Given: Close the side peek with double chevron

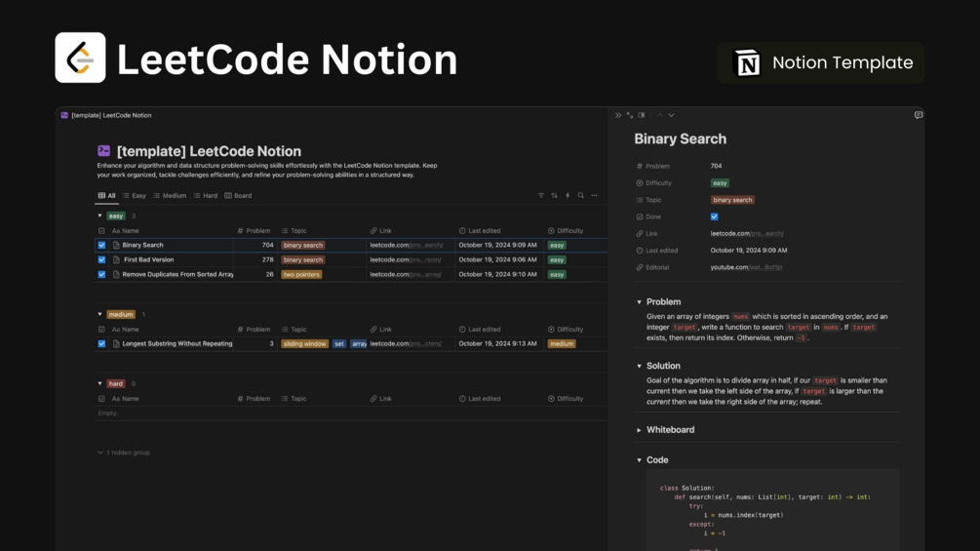Looking at the screenshot, I should coord(618,116).
